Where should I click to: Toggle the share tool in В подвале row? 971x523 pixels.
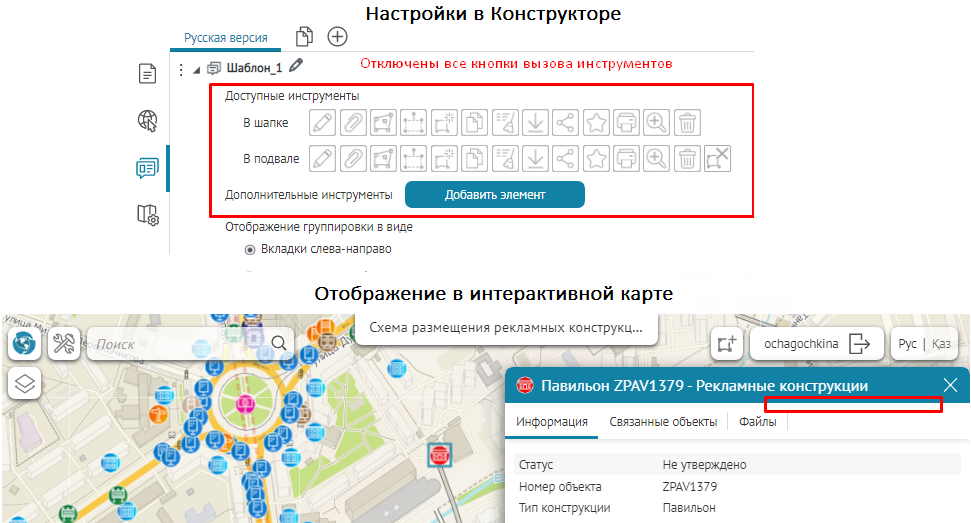point(565,158)
